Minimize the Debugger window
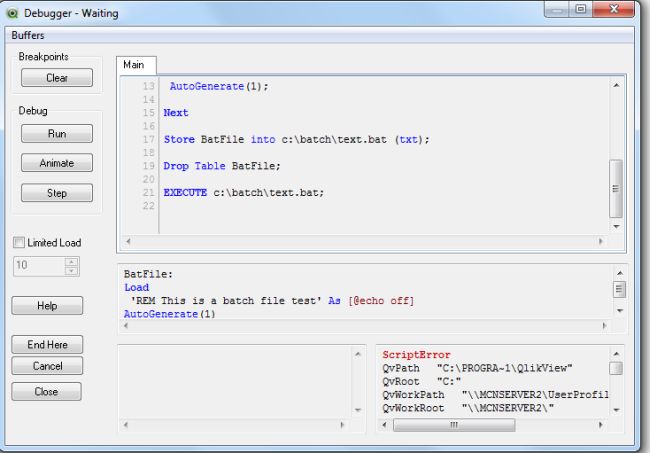Viewport: 650px width, 453px height. pyautogui.click(x=558, y=9)
